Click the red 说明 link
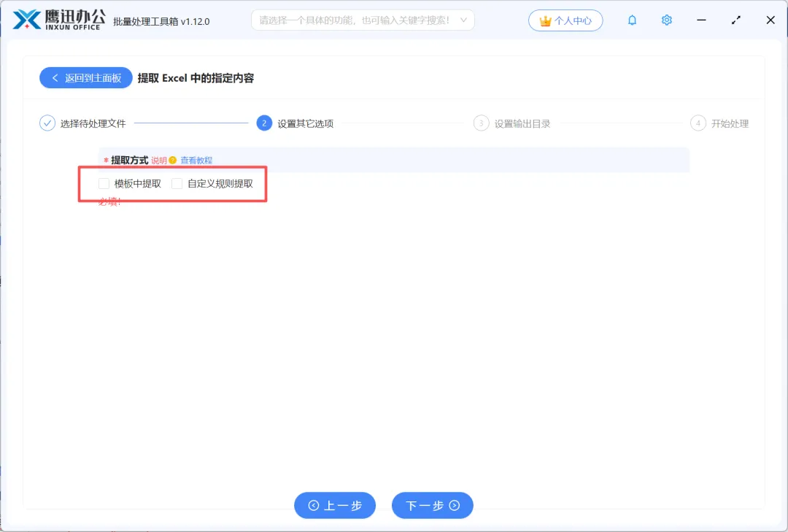The height and width of the screenshot is (532, 788). (x=159, y=161)
